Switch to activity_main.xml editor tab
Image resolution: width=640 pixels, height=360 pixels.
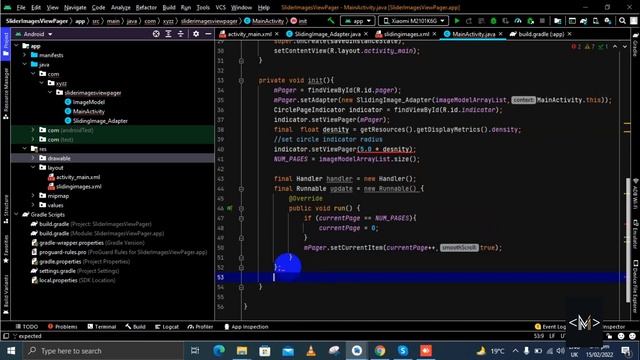tap(249, 34)
